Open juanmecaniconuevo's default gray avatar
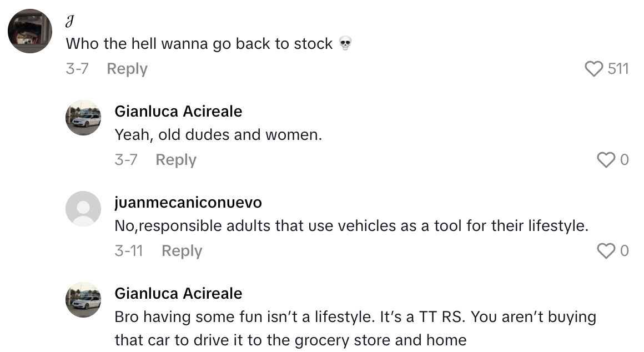The height and width of the screenshot is (352, 644). [x=83, y=209]
